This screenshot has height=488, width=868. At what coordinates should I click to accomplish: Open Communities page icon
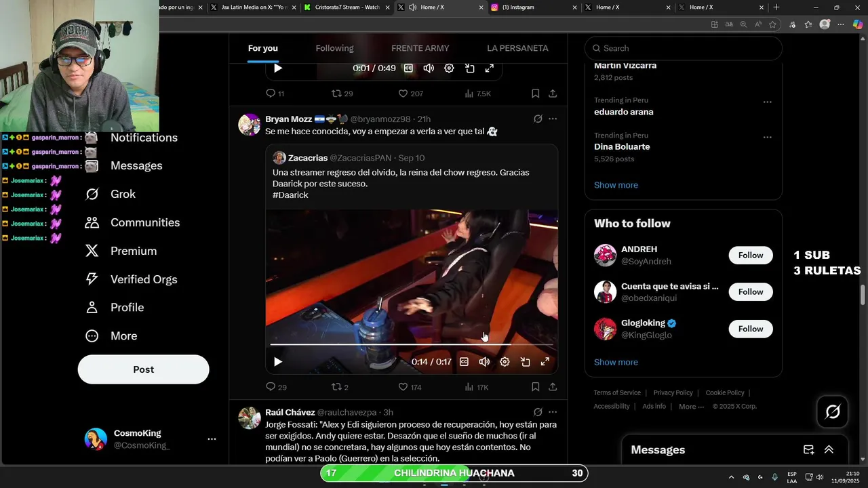click(x=92, y=222)
